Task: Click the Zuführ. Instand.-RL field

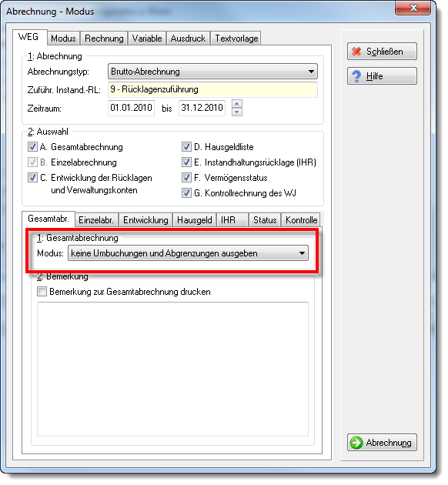Action: click(212, 90)
